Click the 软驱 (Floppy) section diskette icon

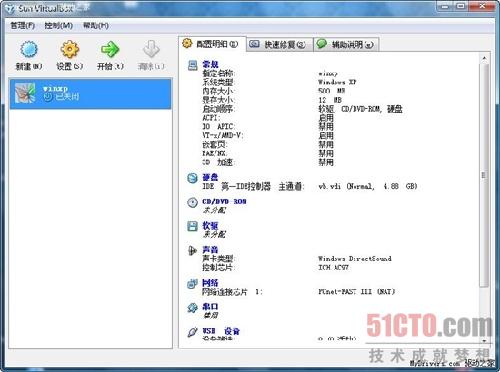(192, 226)
